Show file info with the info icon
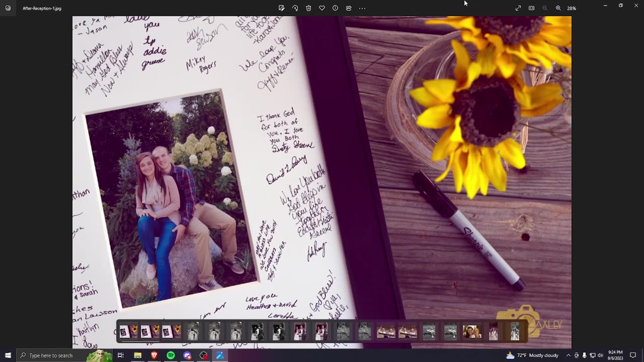This screenshot has width=644, height=362. click(335, 8)
